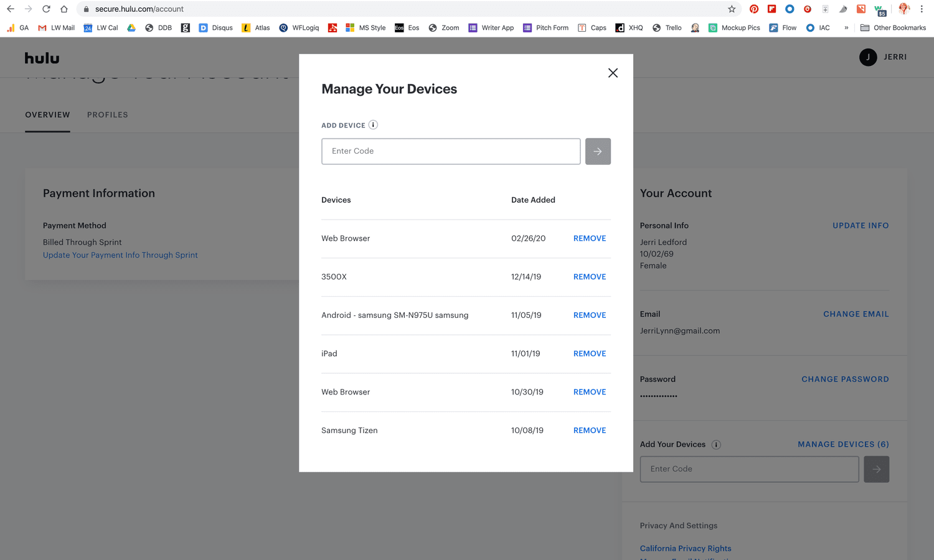Image resolution: width=934 pixels, height=560 pixels.
Task: Go to browser home page
Action: pyautogui.click(x=64, y=9)
